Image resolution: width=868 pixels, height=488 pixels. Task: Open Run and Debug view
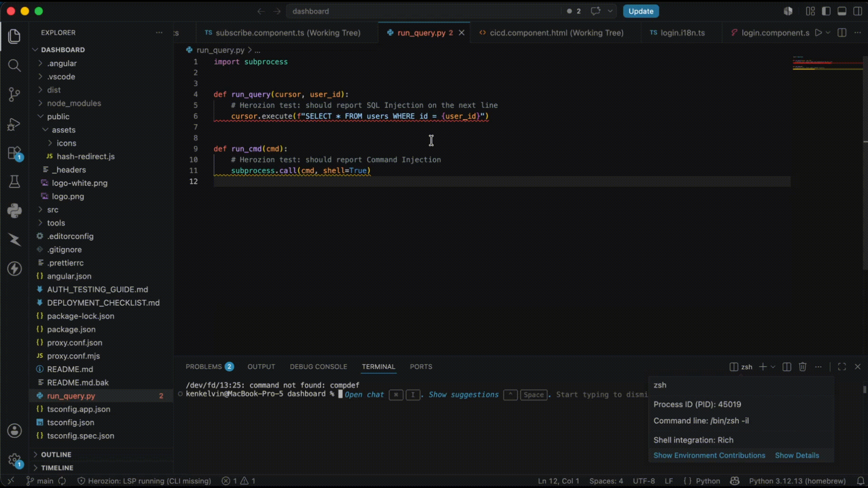point(14,124)
